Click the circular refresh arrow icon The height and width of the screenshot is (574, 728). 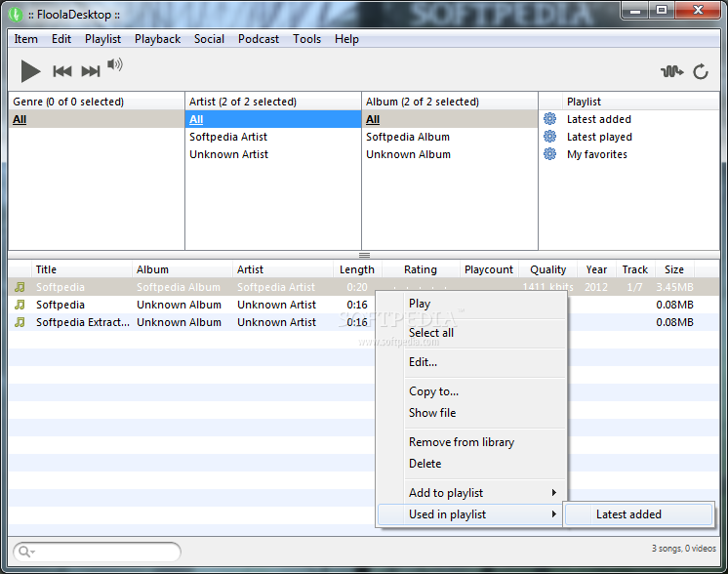click(x=701, y=71)
